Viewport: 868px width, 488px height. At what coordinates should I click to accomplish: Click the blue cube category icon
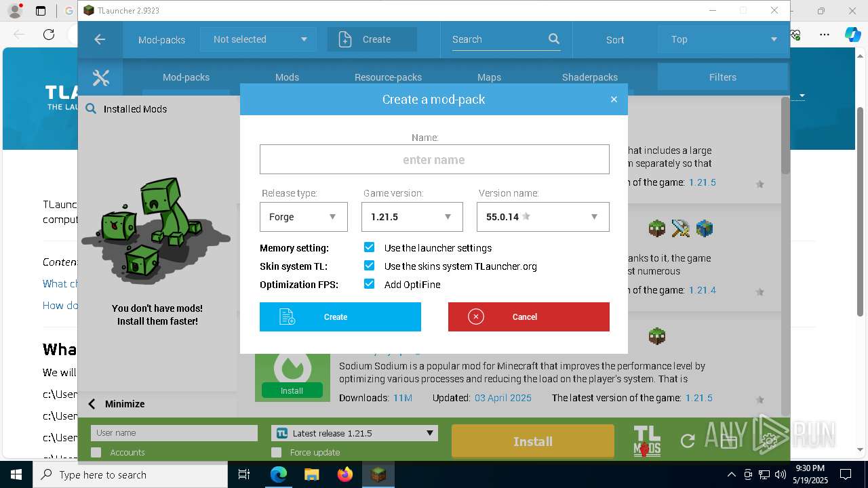705,228
